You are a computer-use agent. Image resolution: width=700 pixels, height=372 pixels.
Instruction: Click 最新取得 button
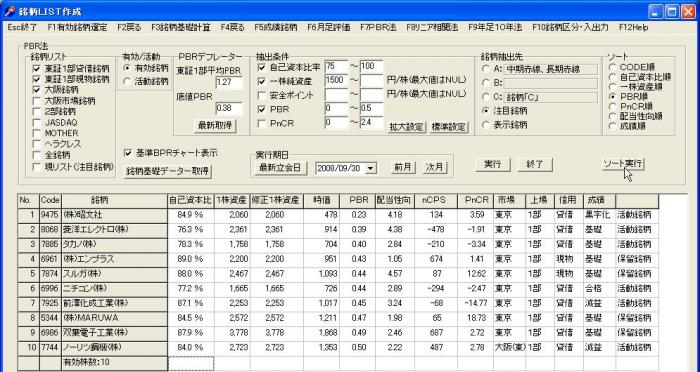[x=215, y=126]
